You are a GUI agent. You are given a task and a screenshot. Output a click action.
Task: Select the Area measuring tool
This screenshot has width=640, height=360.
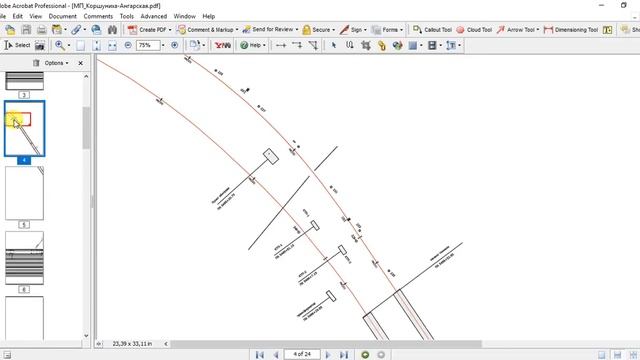coord(313,45)
